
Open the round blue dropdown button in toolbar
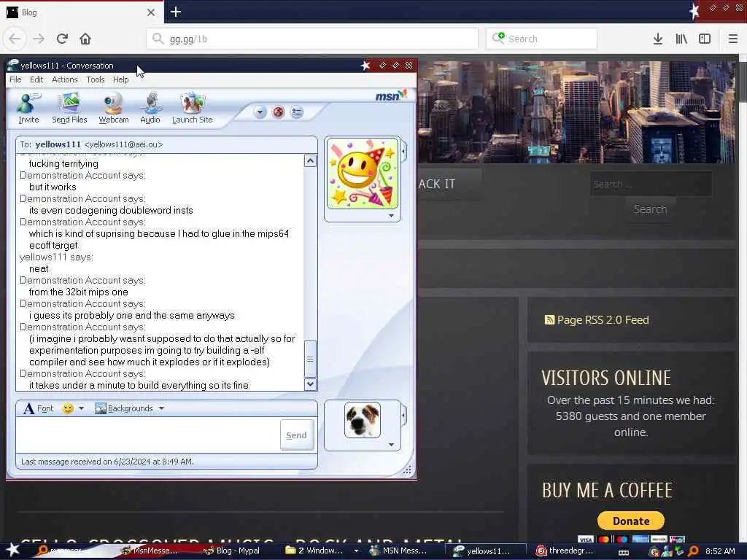tap(260, 112)
